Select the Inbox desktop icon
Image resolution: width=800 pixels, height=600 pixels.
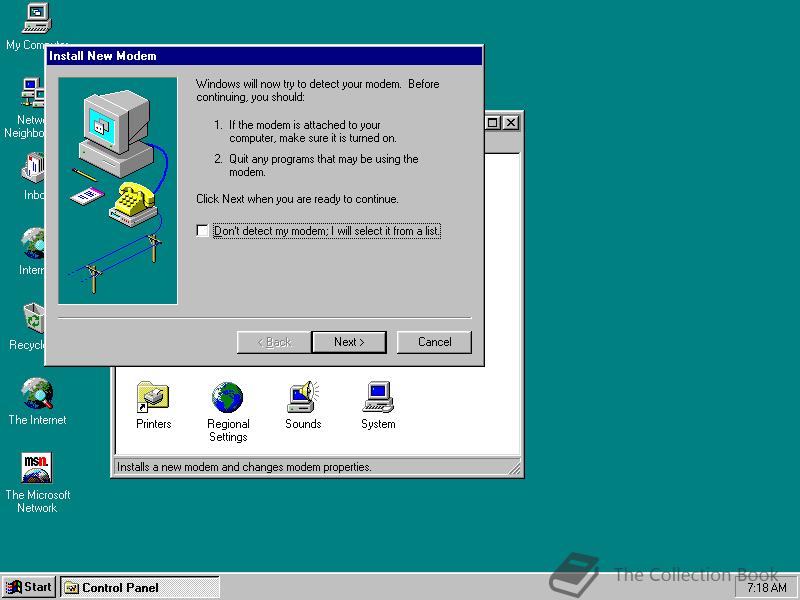pos(33,168)
